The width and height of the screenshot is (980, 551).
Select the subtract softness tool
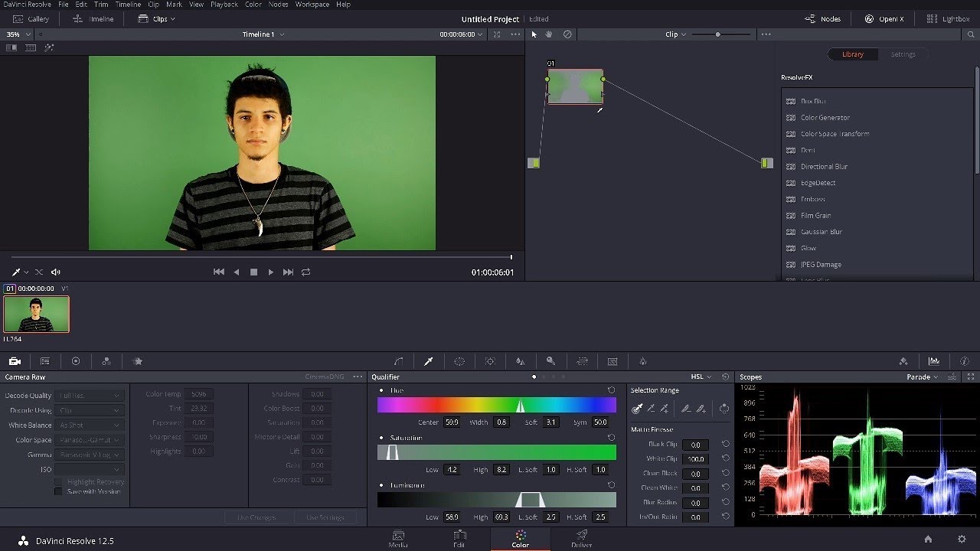point(686,409)
